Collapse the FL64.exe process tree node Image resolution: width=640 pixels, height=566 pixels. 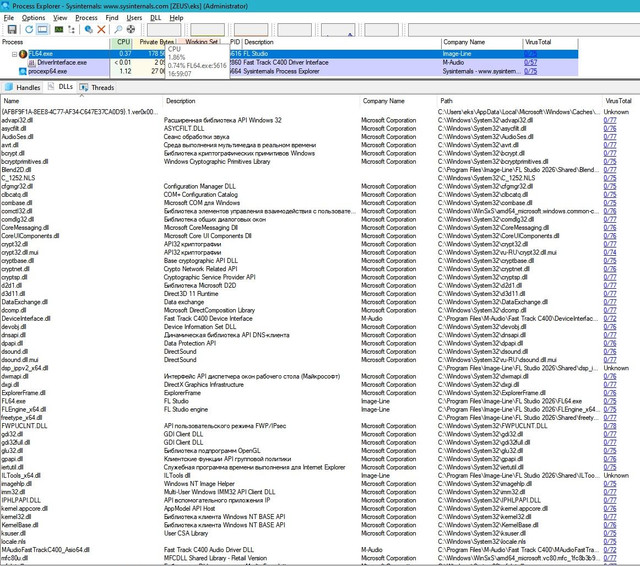[x=14, y=54]
